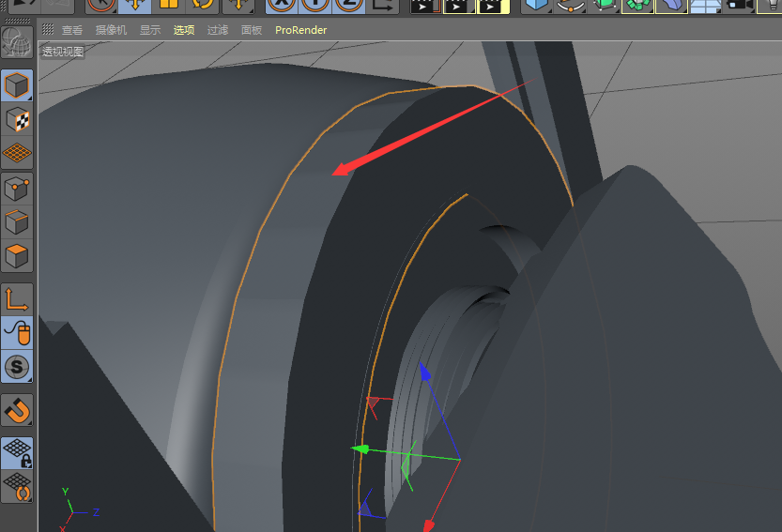Open the ProRender menu

pos(300,30)
